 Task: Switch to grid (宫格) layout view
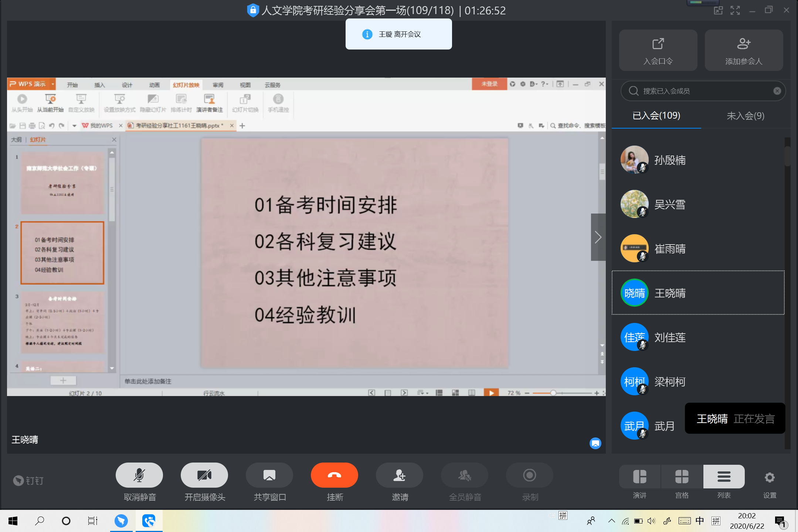pos(682,477)
